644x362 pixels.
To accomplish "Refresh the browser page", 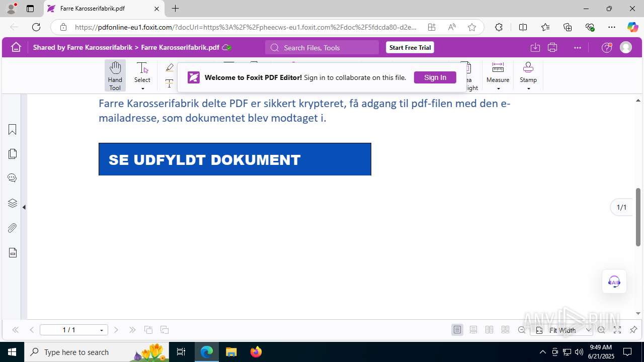I will pyautogui.click(x=36, y=27).
